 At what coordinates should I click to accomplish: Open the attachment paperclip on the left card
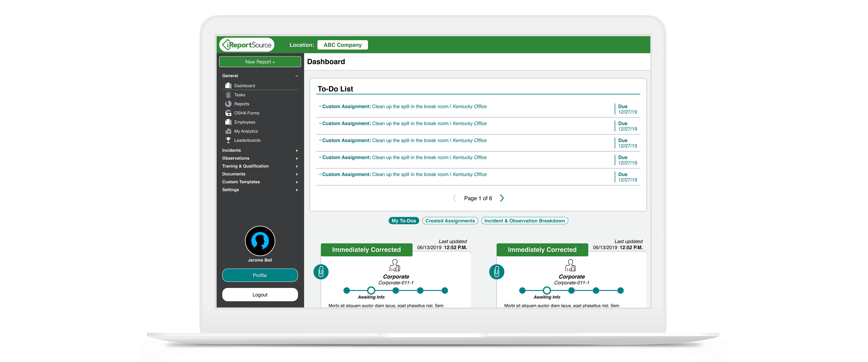pyautogui.click(x=321, y=271)
